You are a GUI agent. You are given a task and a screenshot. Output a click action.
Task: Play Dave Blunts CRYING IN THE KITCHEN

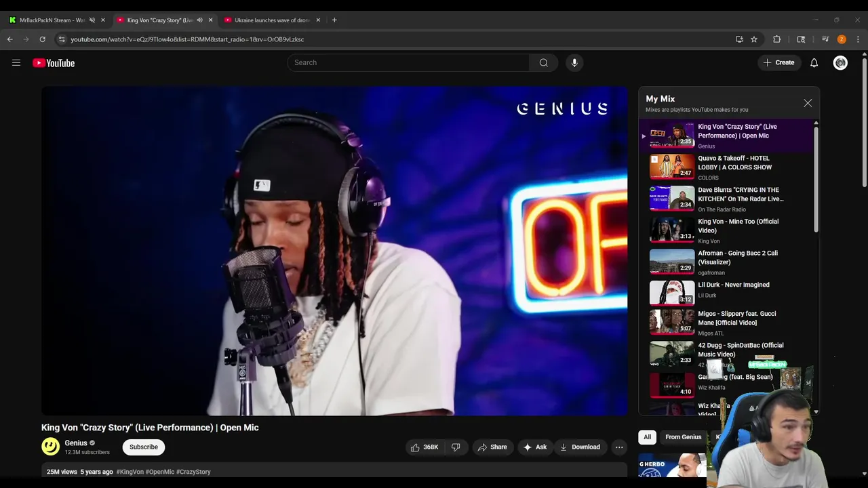tap(728, 199)
